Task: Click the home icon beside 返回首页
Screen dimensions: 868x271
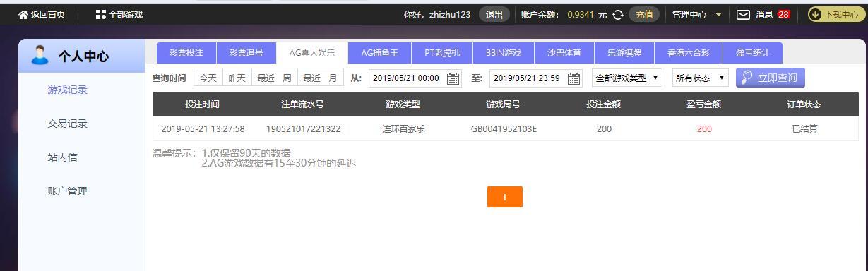Action: (x=23, y=14)
